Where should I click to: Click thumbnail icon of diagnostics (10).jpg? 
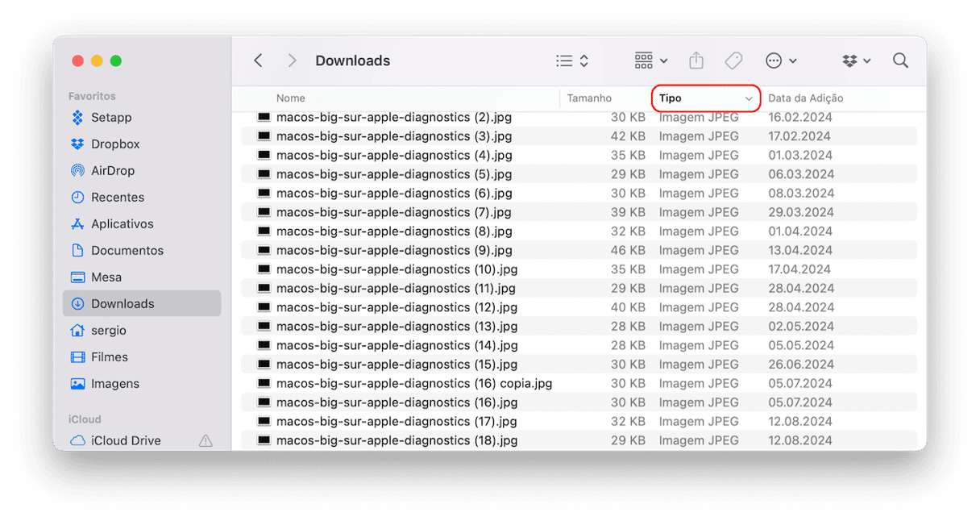264,269
